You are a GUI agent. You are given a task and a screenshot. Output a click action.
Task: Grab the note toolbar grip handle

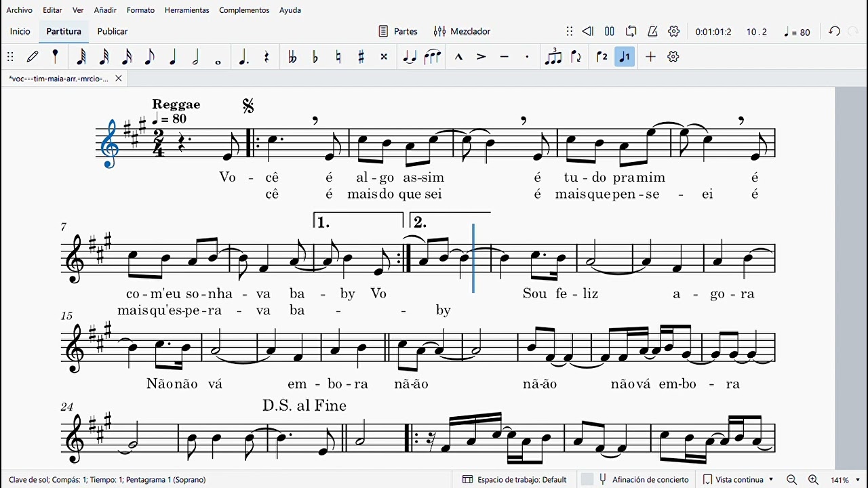10,57
